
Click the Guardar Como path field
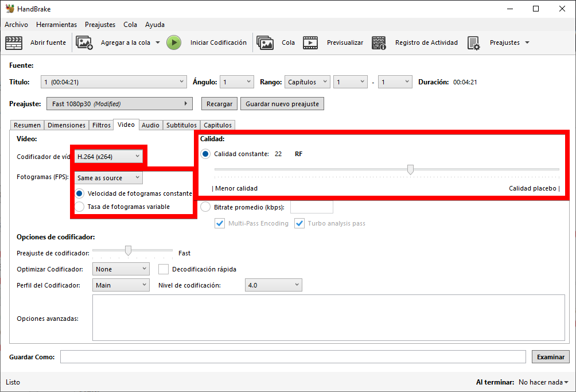(x=293, y=357)
